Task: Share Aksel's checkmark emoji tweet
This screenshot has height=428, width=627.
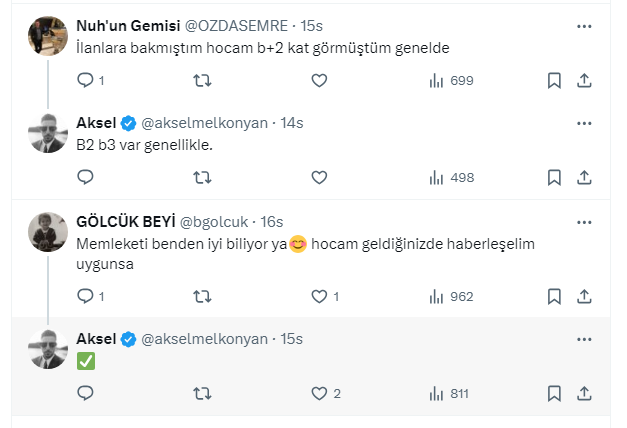Action: (x=584, y=393)
